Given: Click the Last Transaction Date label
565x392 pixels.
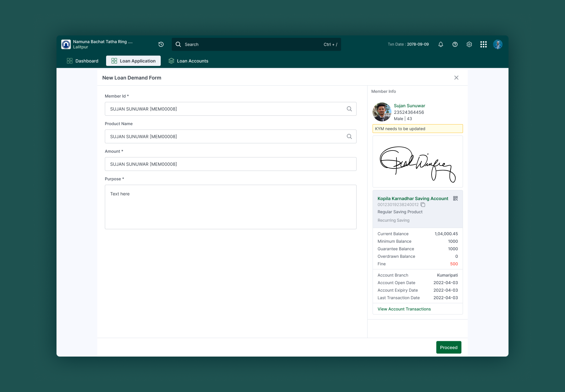Looking at the screenshot, I should click(399, 298).
